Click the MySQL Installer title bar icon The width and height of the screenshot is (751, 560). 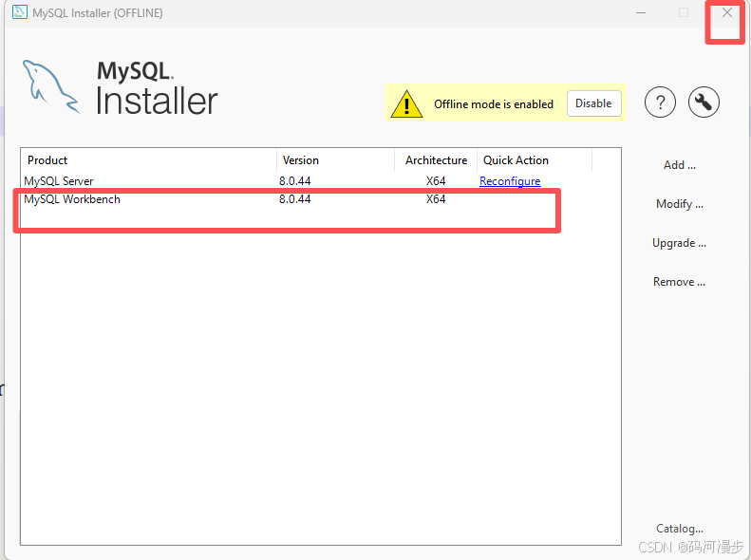pyautogui.click(x=20, y=12)
